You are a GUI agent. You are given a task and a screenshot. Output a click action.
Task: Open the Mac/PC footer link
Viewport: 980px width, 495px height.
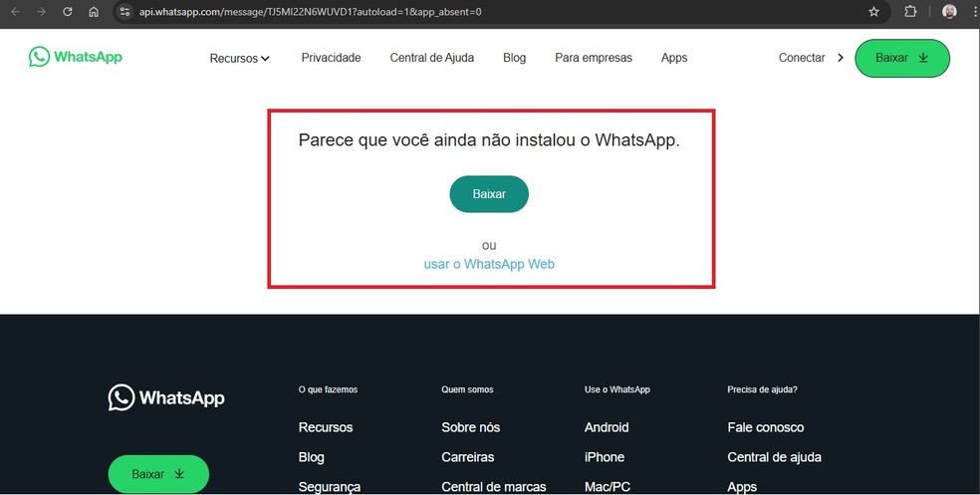coord(608,487)
